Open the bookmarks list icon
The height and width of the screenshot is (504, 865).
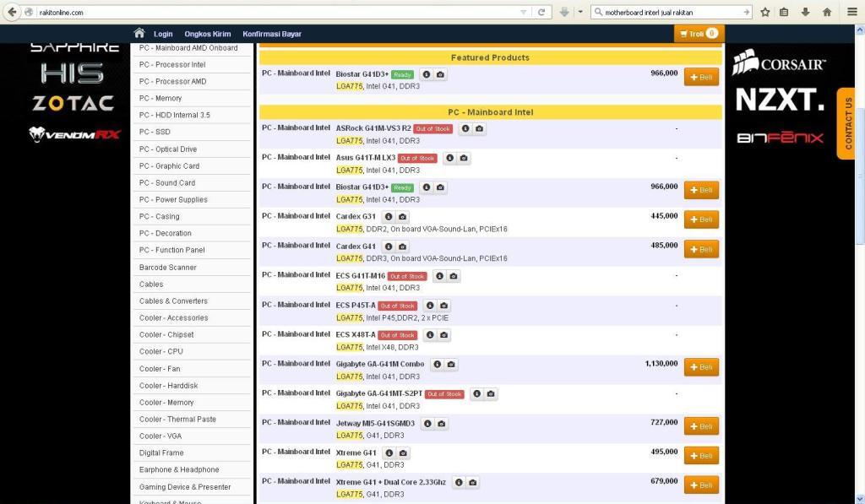784,12
